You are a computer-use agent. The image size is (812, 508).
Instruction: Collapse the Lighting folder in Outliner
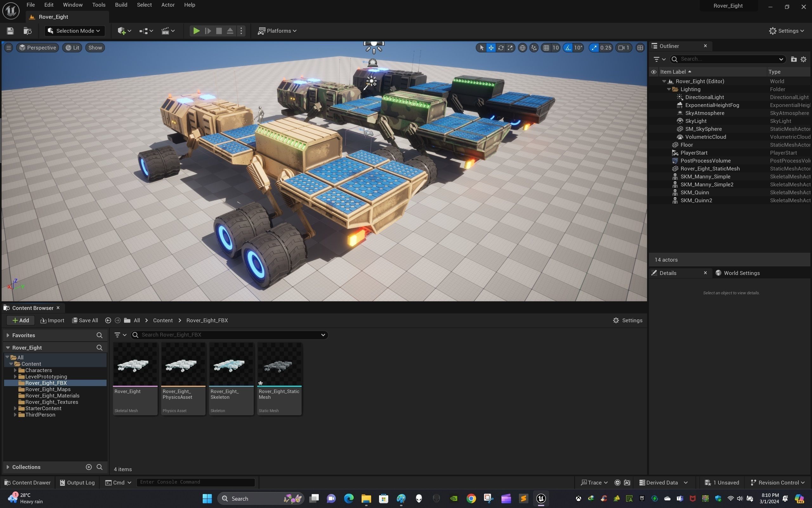[669, 89]
